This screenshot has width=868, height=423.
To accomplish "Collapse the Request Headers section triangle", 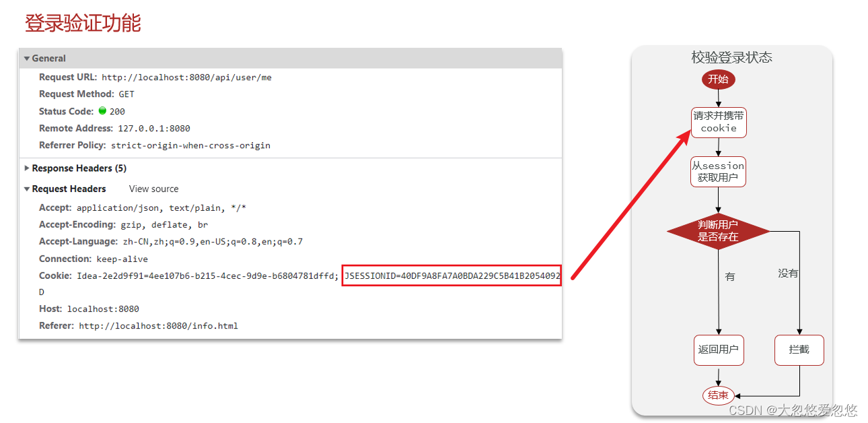I will coord(27,189).
